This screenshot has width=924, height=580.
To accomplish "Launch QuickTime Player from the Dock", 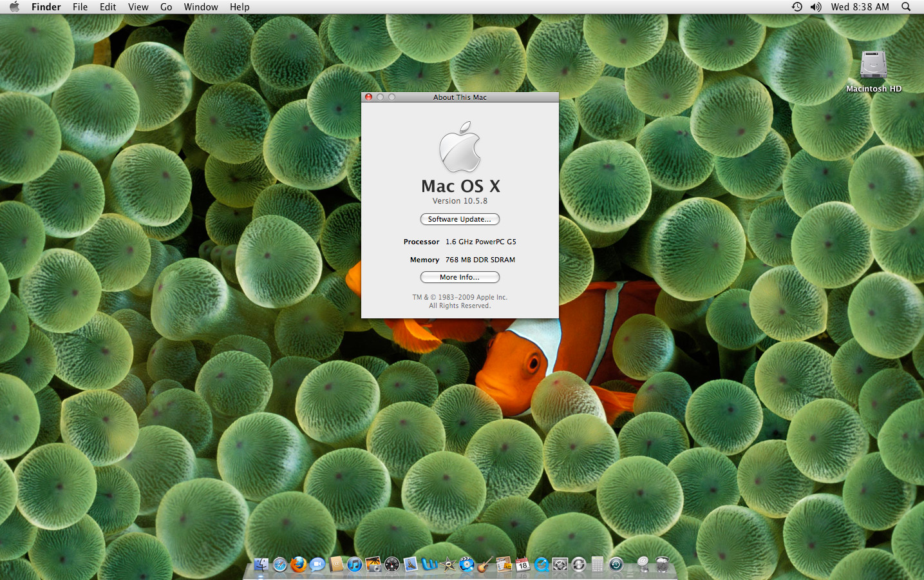I will [542, 565].
